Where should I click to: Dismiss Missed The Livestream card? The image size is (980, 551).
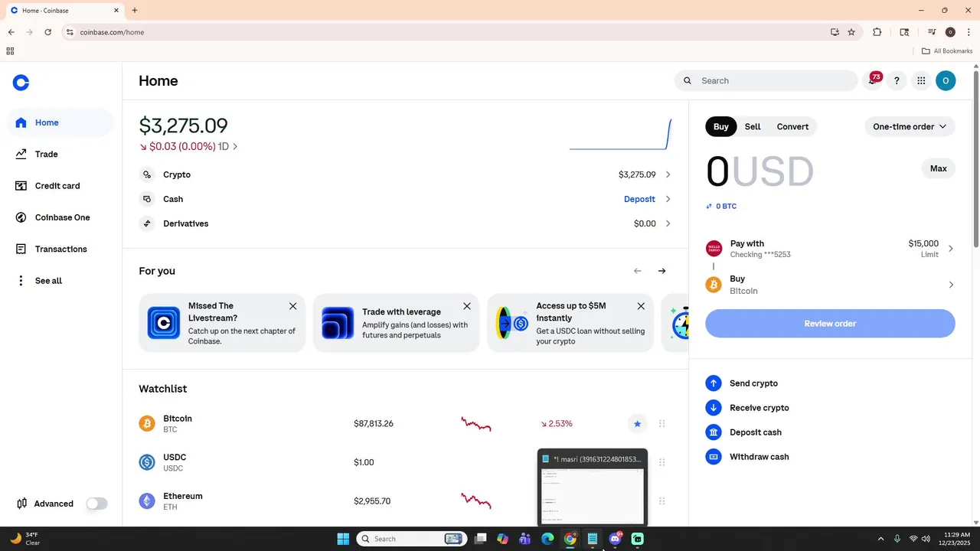pyautogui.click(x=292, y=306)
